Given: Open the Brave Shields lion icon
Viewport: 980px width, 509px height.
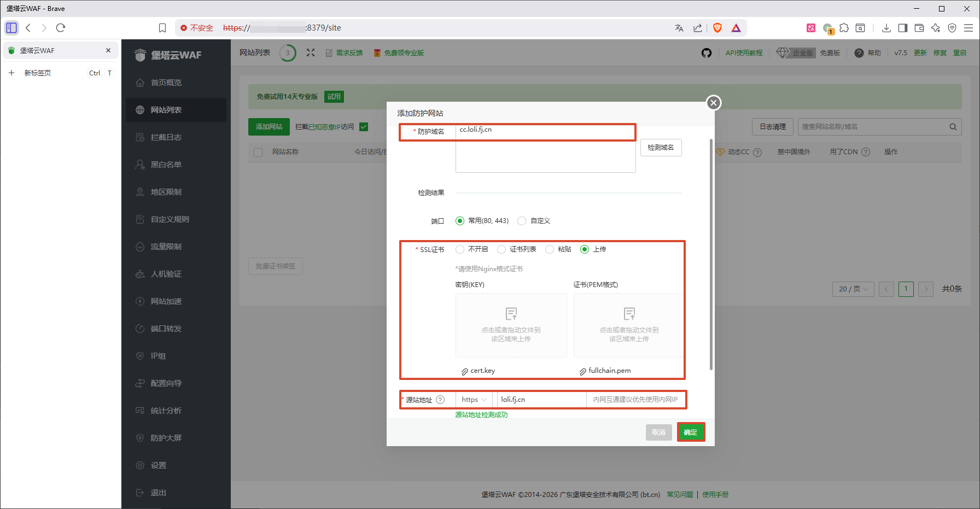Looking at the screenshot, I should pos(717,28).
